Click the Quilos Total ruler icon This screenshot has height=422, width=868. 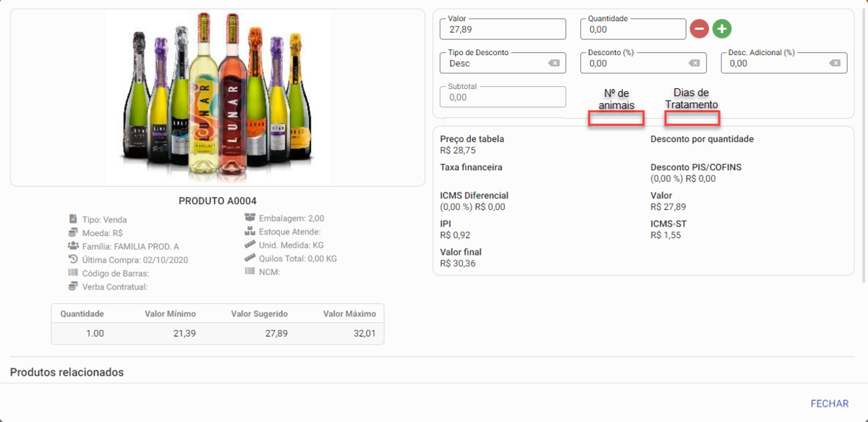(x=250, y=258)
